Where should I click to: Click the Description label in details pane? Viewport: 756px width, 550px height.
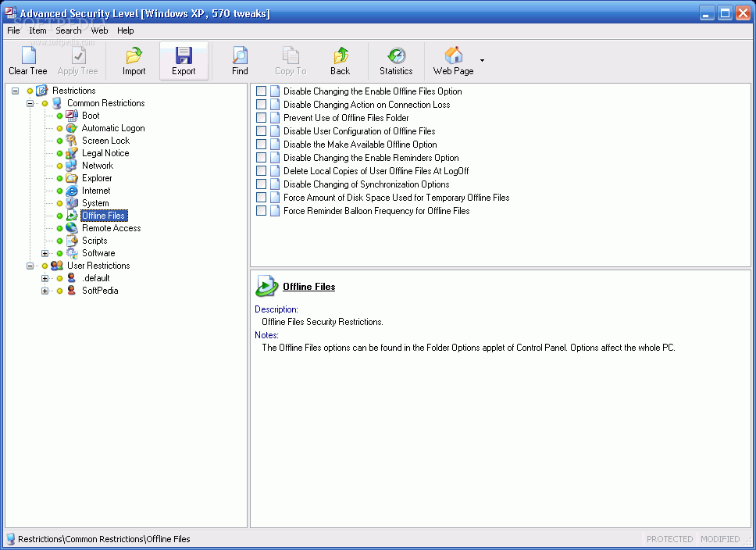pos(276,309)
